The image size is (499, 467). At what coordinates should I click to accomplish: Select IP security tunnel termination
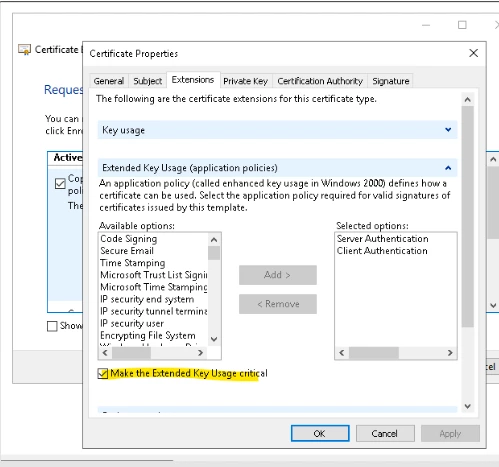click(x=154, y=311)
